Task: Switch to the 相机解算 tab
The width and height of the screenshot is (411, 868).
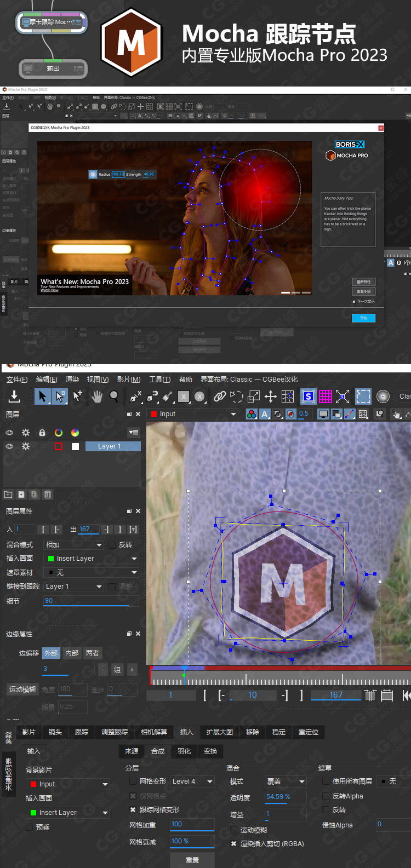Action: (x=154, y=732)
